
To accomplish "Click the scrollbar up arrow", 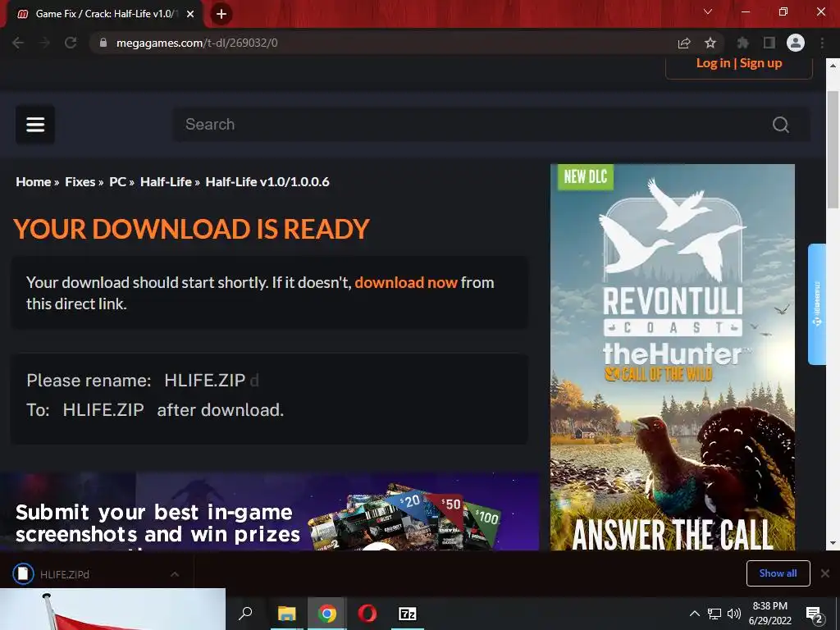I will tap(833, 66).
